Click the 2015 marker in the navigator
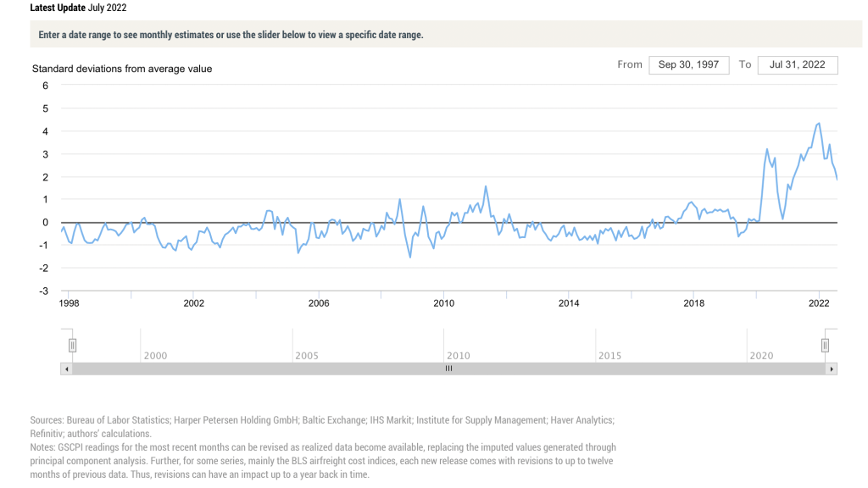Viewport: 868px width, 488px height. (x=609, y=356)
